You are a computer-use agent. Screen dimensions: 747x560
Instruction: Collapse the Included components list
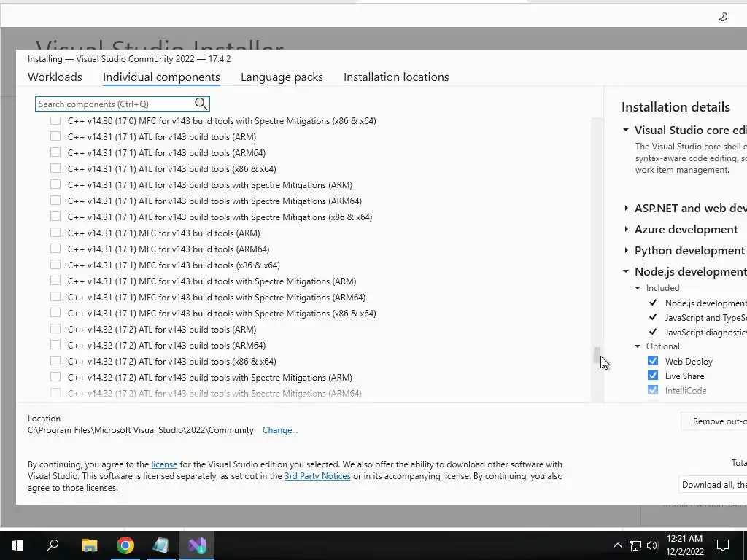(x=638, y=287)
